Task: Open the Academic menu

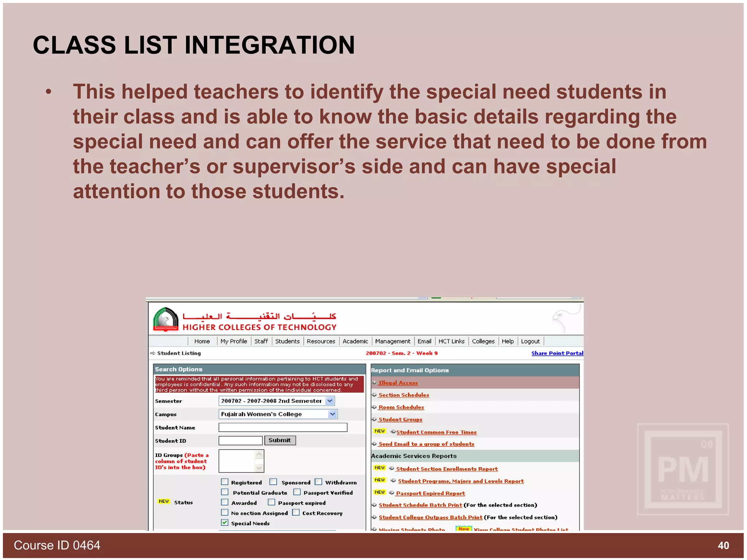Action: (355, 341)
